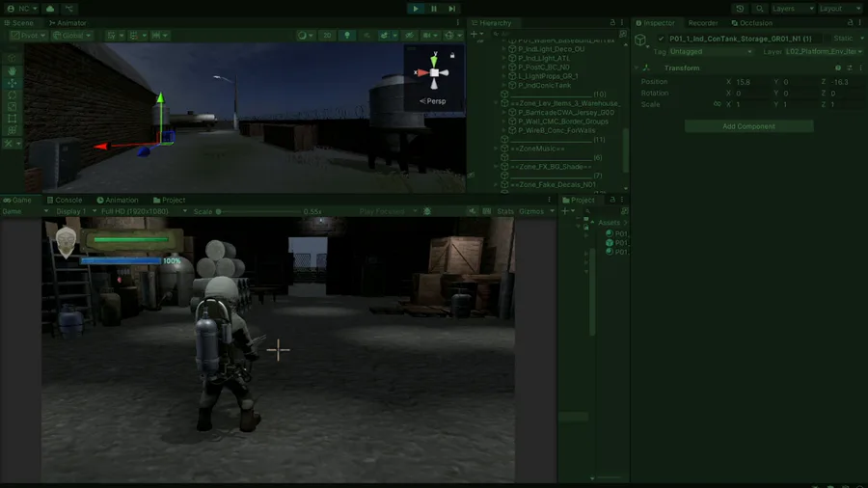This screenshot has width=868, height=488.
Task: Open the Layer dropdown in Inspector
Action: [x=824, y=51]
